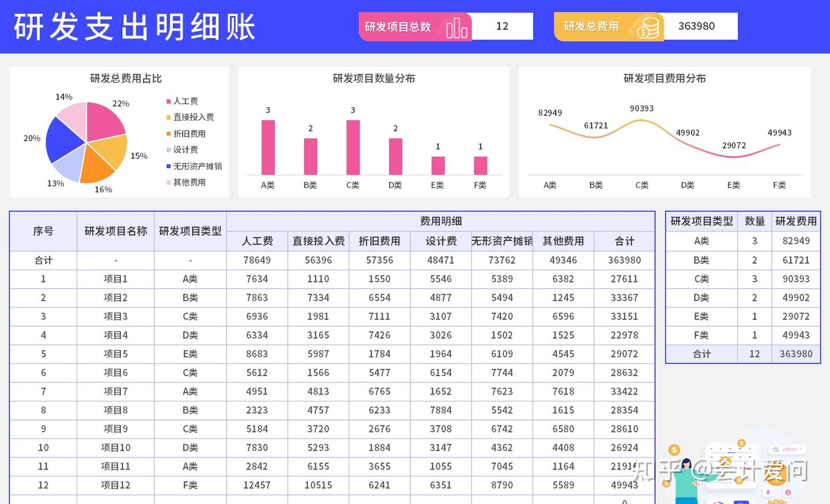Click the 人工费 legend color square

point(169,101)
